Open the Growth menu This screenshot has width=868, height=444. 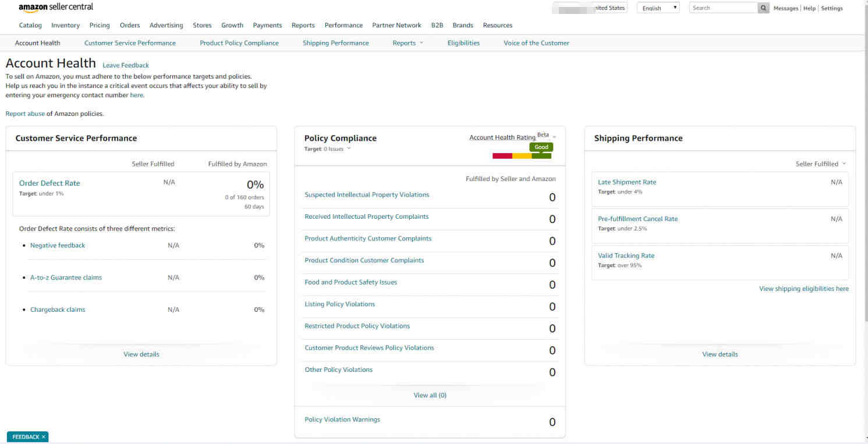[x=232, y=26]
